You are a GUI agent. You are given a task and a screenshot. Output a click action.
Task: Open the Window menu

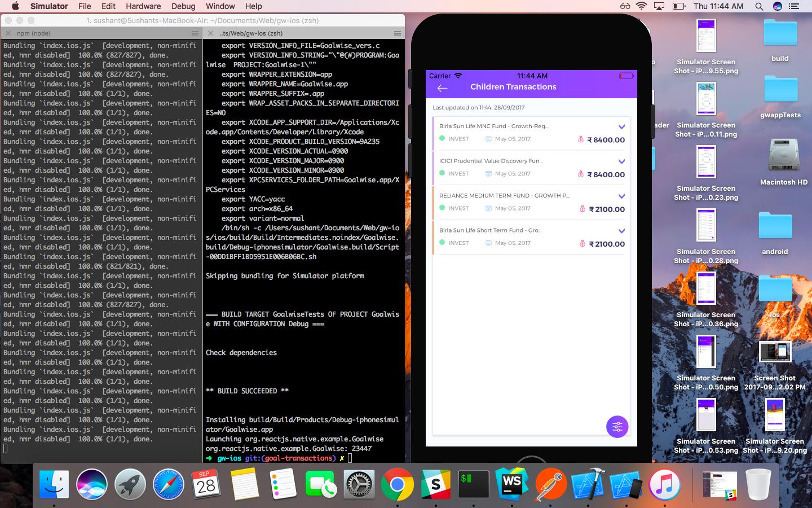220,6
